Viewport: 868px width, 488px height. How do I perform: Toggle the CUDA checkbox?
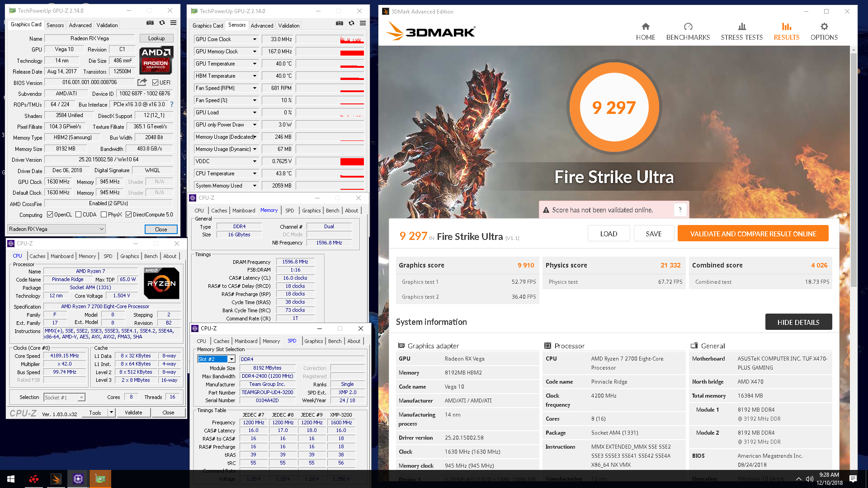click(x=79, y=215)
